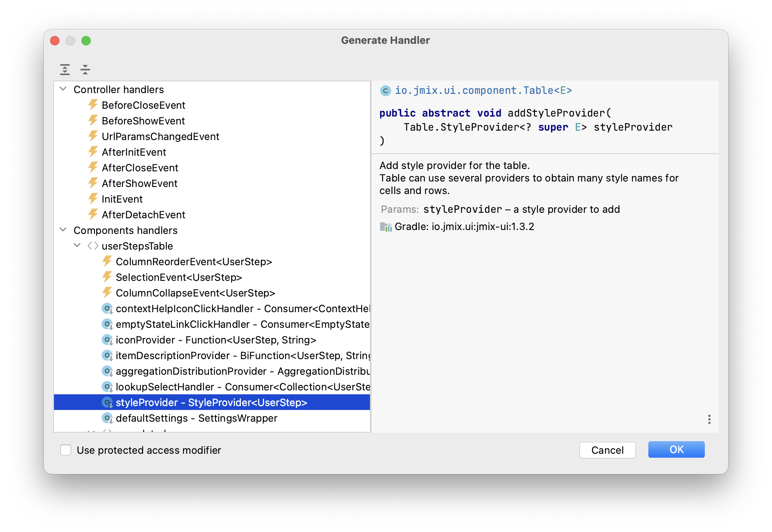The height and width of the screenshot is (532, 772).
Task: Click the lightning icon beside AfterInitEvent
Action: 93,152
